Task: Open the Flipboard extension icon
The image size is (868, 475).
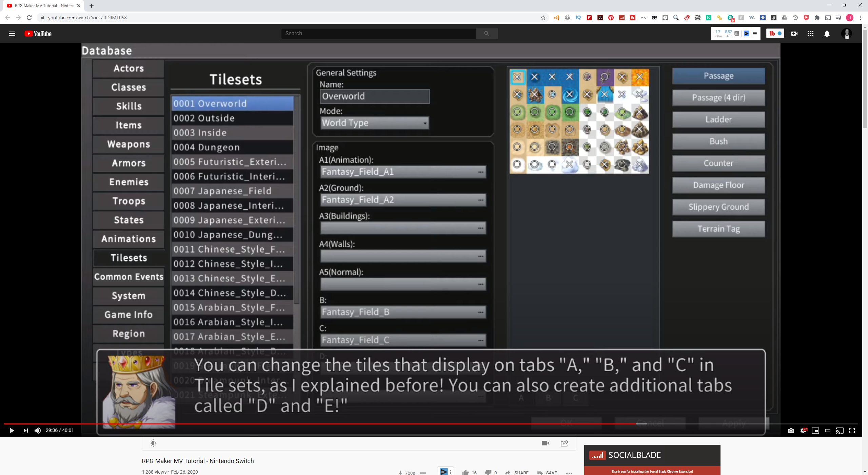Action: [x=589, y=18]
